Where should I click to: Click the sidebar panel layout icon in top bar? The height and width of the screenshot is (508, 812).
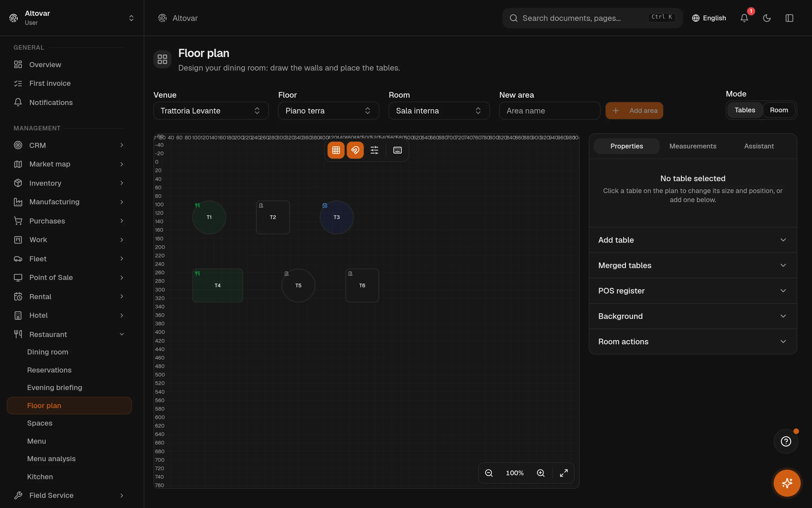tap(789, 18)
